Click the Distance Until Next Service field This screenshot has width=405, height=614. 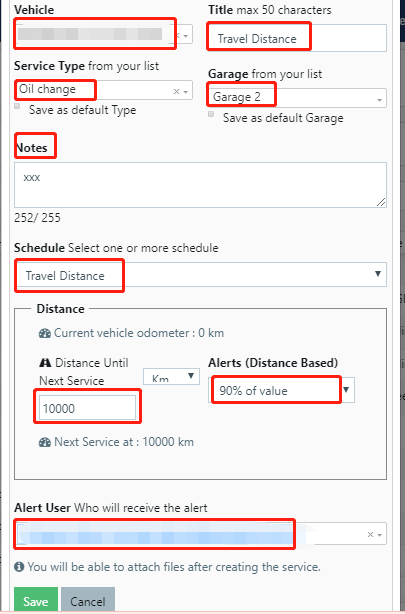pos(87,408)
